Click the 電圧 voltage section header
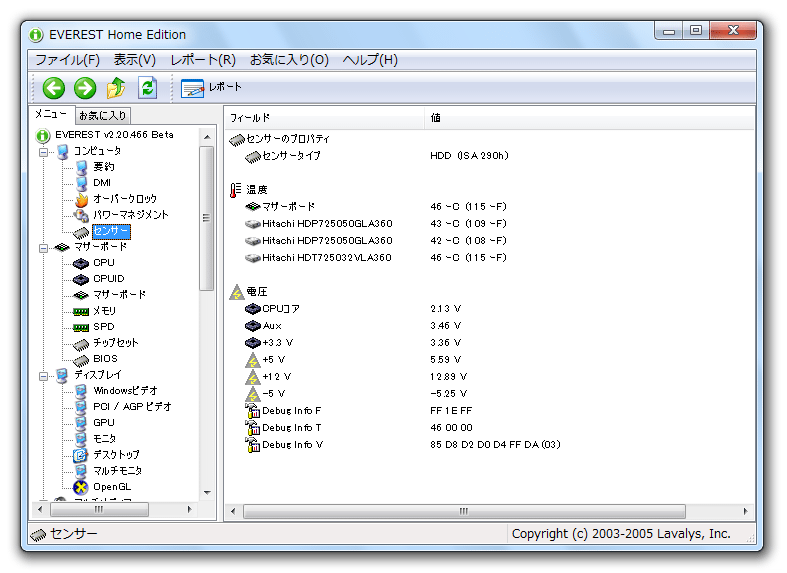 [x=249, y=292]
